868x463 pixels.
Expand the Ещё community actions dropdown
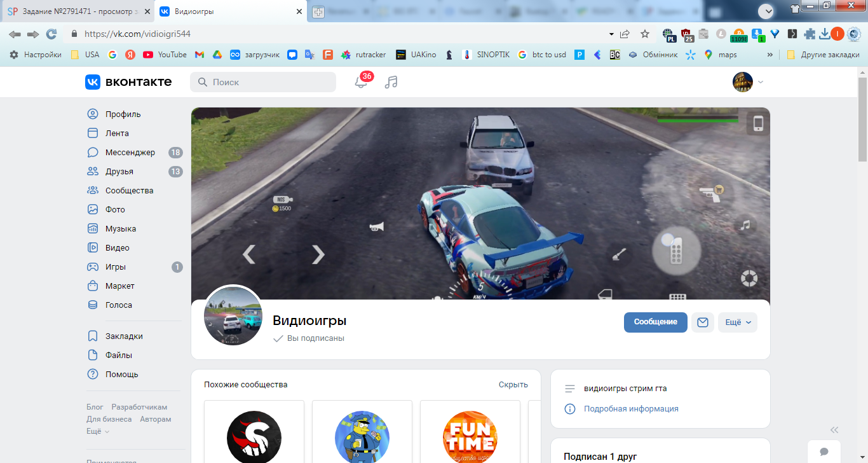click(x=738, y=322)
